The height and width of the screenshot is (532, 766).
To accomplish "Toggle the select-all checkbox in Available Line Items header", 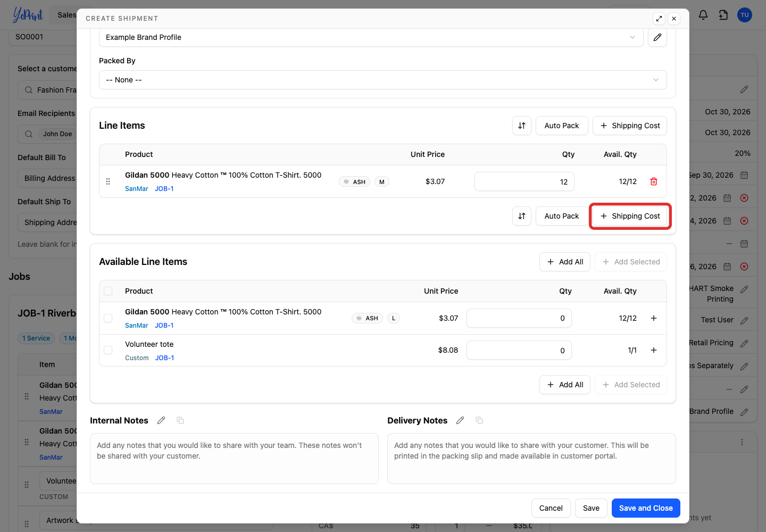I will (108, 291).
